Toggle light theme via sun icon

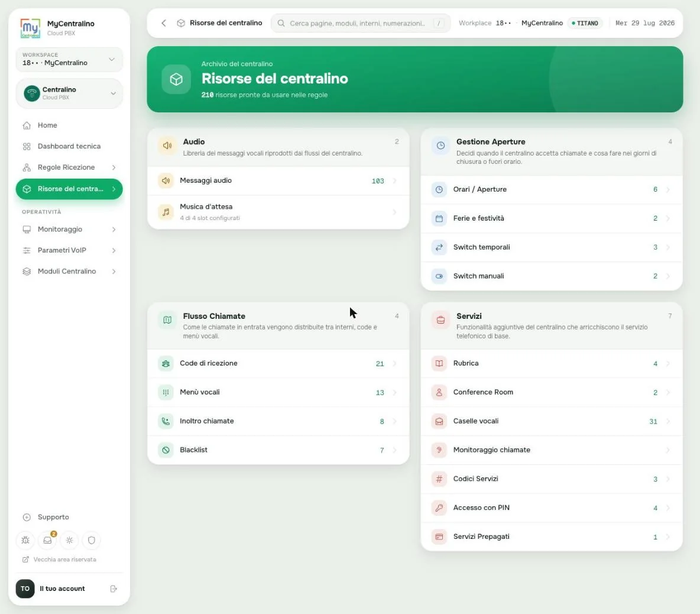70,540
